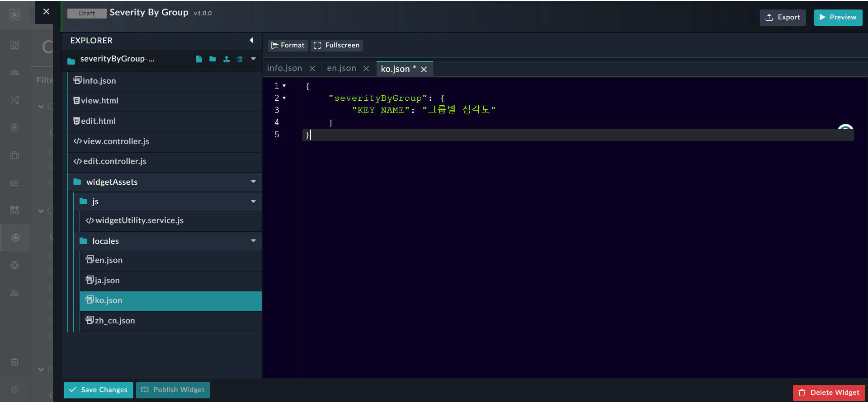Click application logo at sidebar top
The image size is (868, 402).
pyautogui.click(x=14, y=15)
